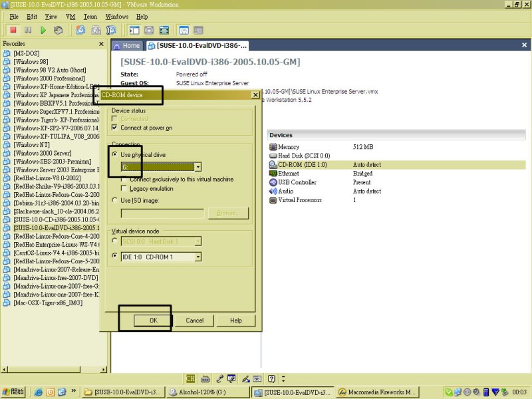The height and width of the screenshot is (399, 532).
Task: Click Cancel in the CD-ROM device dialog
Action: (x=194, y=321)
